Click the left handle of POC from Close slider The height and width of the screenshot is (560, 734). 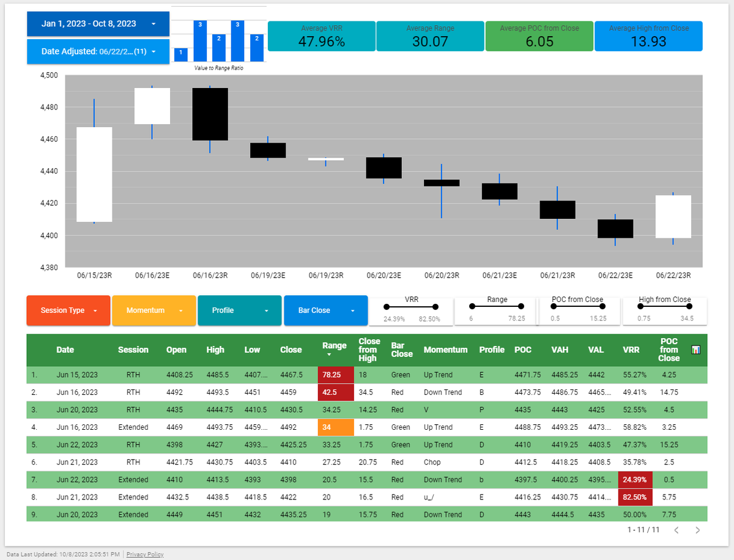click(555, 306)
